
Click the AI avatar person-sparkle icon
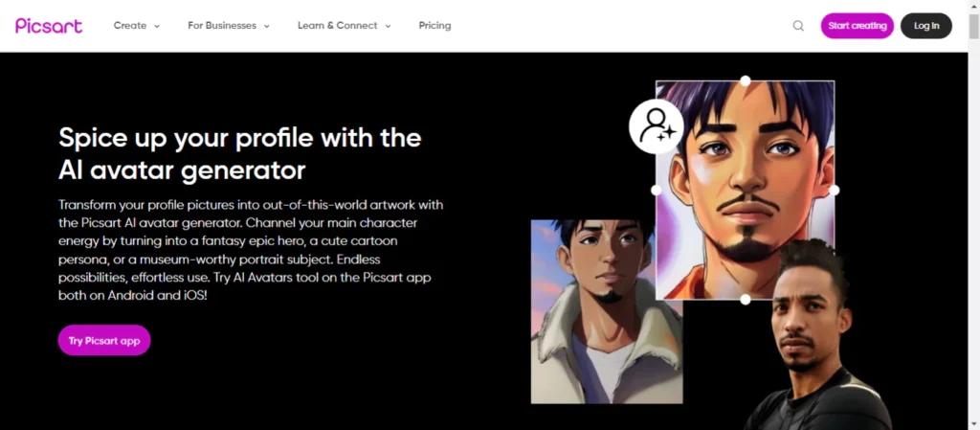click(x=657, y=126)
